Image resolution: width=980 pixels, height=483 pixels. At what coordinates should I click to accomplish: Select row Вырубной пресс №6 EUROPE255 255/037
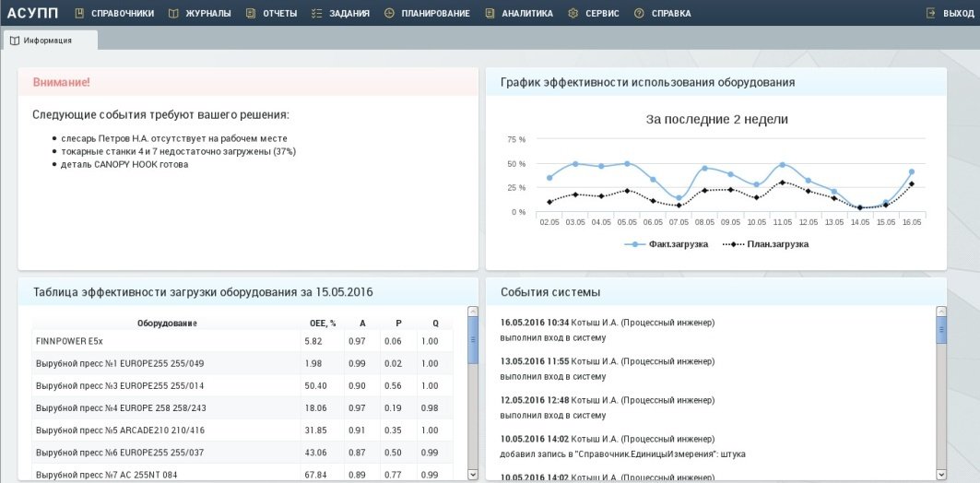click(242, 453)
